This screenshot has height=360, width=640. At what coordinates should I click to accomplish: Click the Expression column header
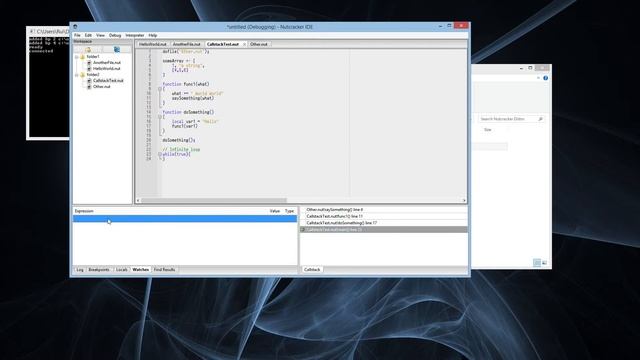coord(84,211)
